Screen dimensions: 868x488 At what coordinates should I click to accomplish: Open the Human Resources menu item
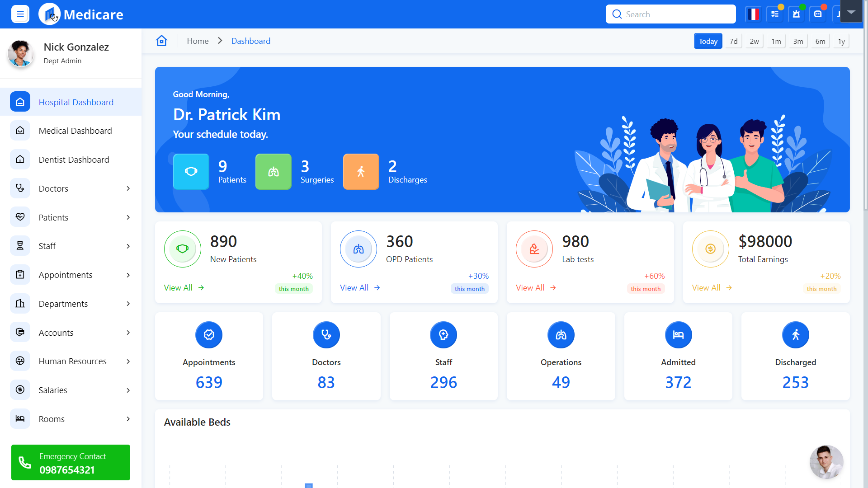click(72, 361)
